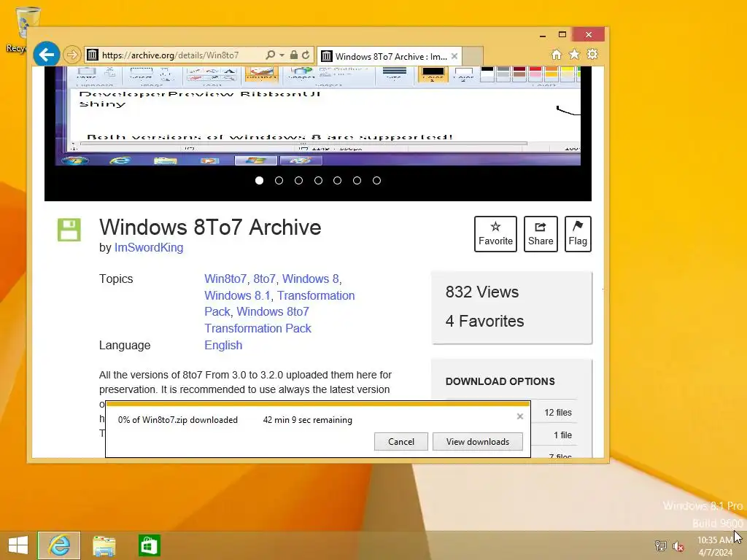Select the fifth carousel dot
This screenshot has width=747, height=560.
point(337,181)
